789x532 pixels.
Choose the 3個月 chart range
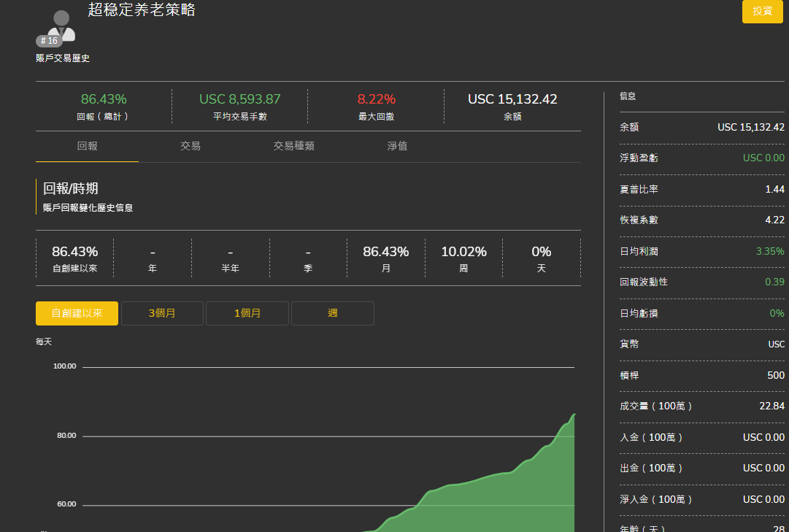[x=162, y=314]
